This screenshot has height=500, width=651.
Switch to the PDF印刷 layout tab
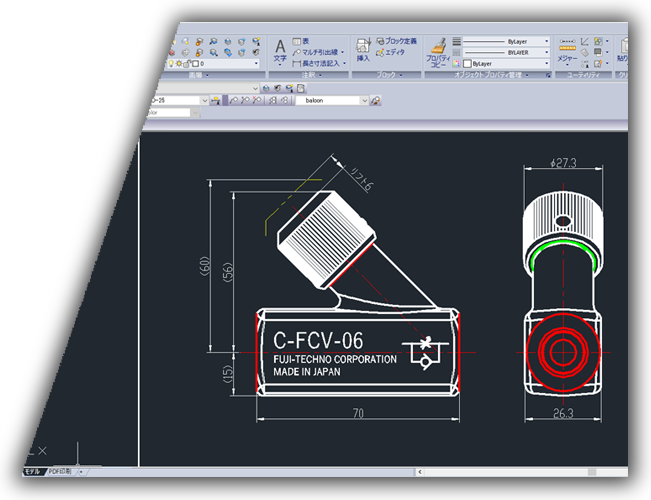(60, 472)
